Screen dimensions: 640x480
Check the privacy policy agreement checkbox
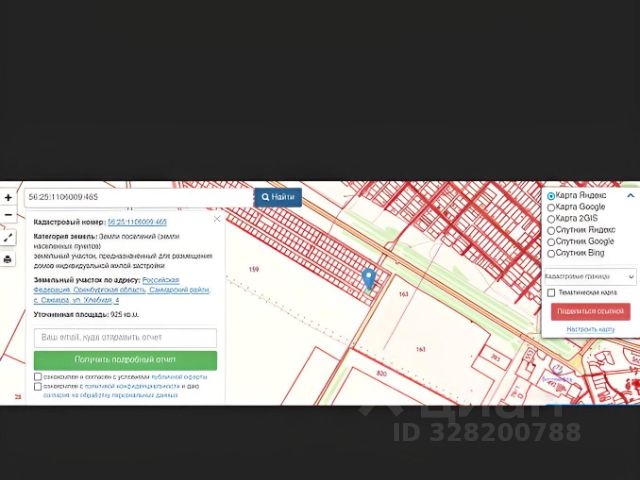pyautogui.click(x=38, y=387)
